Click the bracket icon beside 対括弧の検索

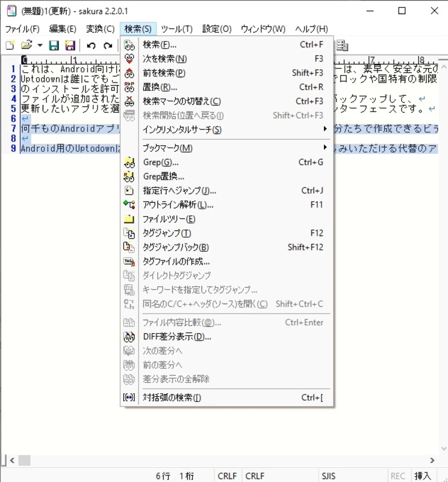point(129,398)
